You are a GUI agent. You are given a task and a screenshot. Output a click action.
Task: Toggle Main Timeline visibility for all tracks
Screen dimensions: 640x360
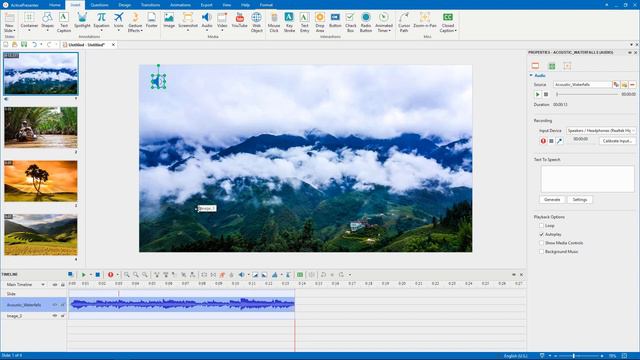tap(55, 284)
